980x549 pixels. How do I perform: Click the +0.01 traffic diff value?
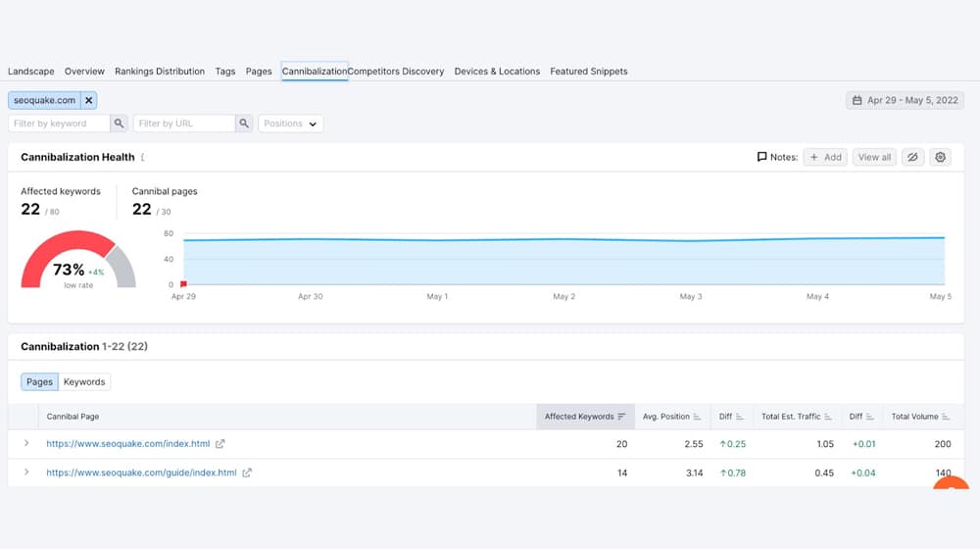[863, 444]
